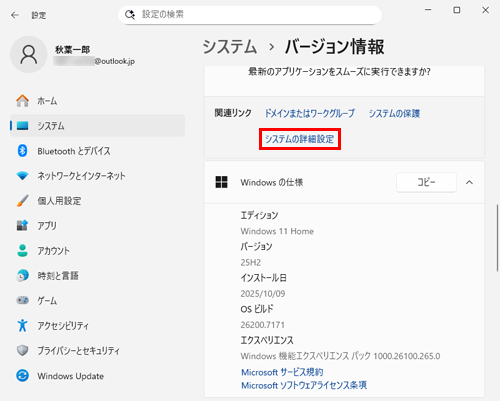Open Microsoft ソフトウェアライセンス条項 link
This screenshot has height=401, width=500.
(304, 385)
